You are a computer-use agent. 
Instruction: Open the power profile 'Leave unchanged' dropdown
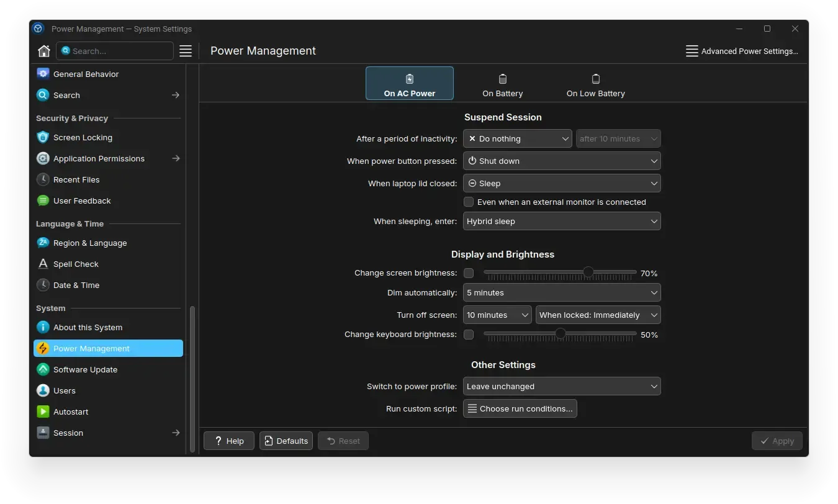pyautogui.click(x=562, y=386)
